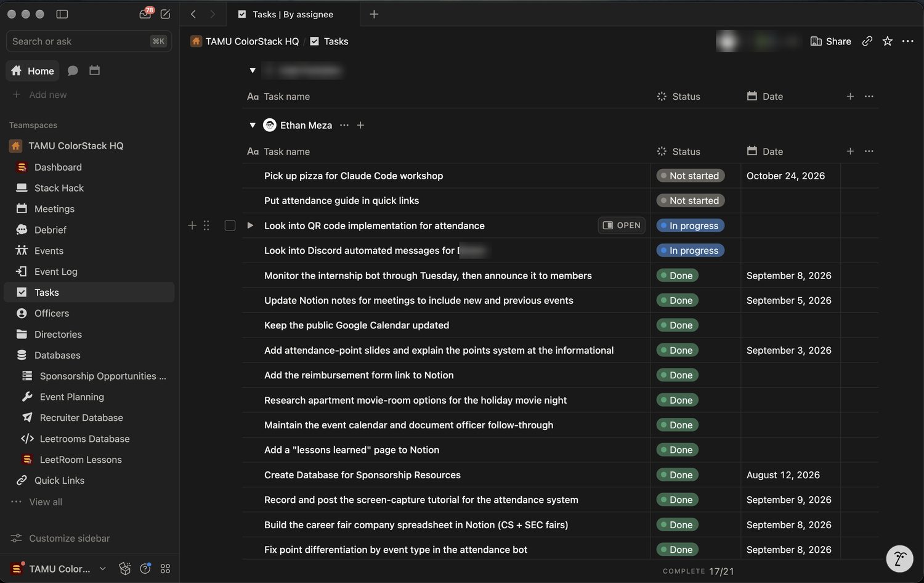
Task: Open the help question mark icon
Action: [x=145, y=569]
